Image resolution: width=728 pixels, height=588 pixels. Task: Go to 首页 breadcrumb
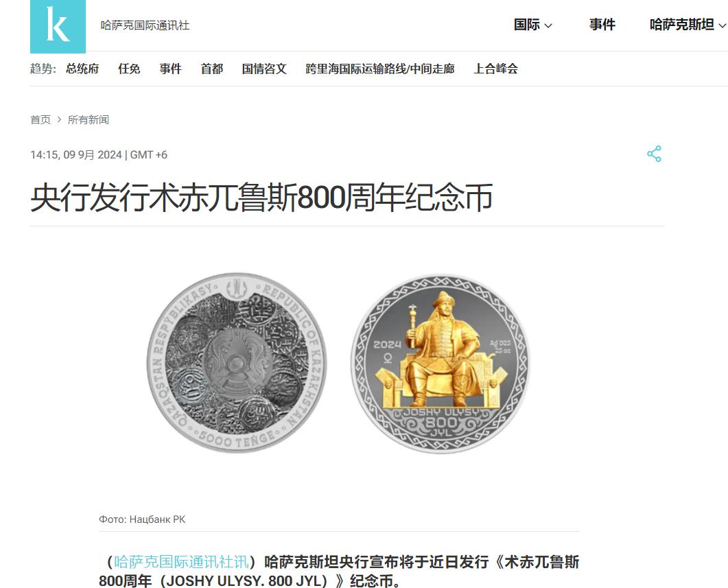click(x=40, y=120)
